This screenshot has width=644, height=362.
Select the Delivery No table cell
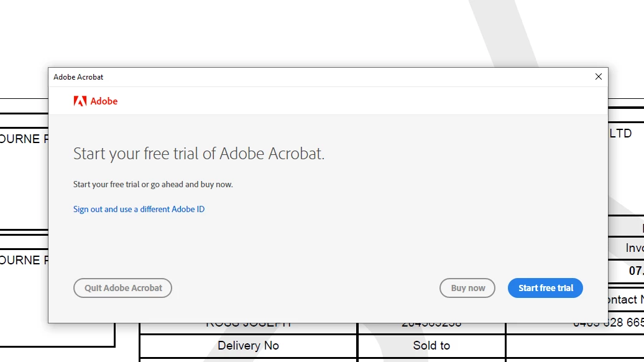248,346
